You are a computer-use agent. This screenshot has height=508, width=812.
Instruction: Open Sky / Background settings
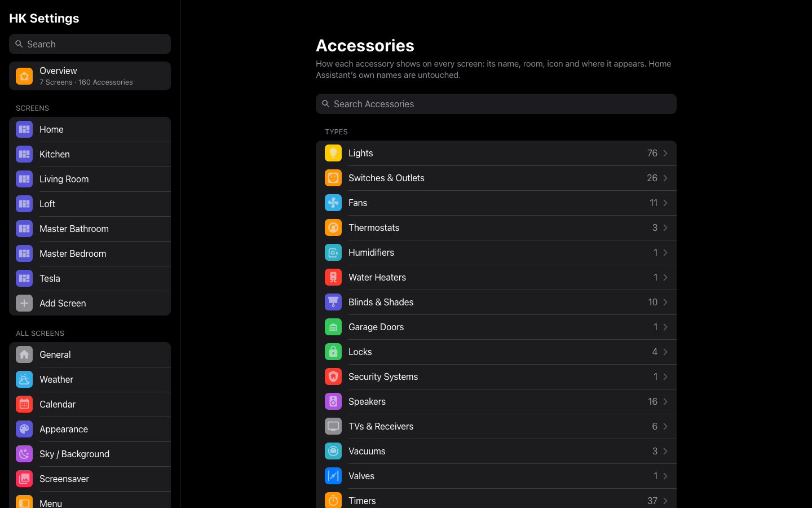pos(90,454)
